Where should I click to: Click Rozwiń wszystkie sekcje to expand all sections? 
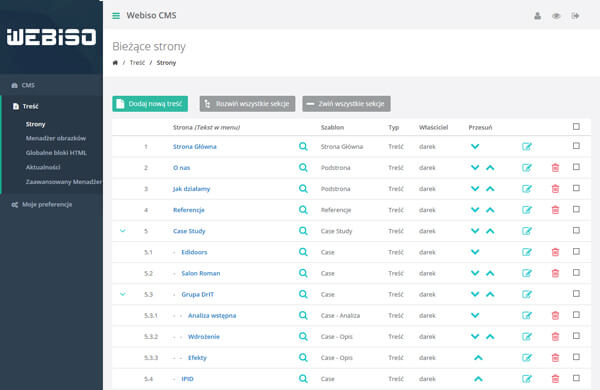247,104
